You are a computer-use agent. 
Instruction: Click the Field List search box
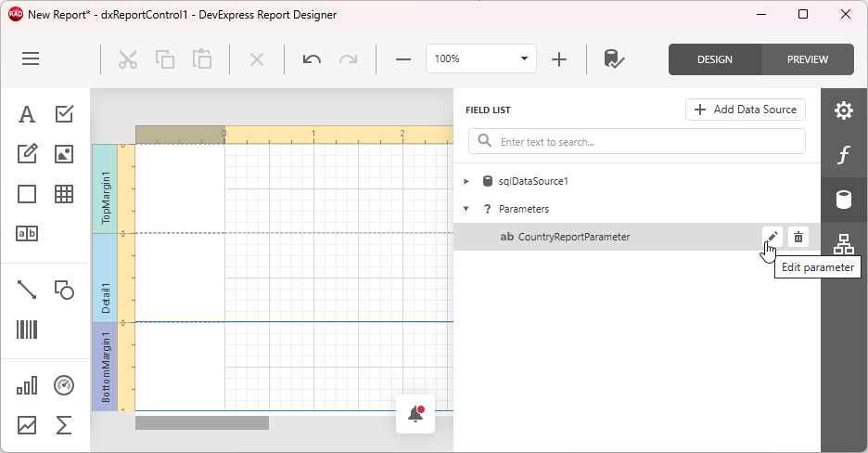pyautogui.click(x=636, y=142)
